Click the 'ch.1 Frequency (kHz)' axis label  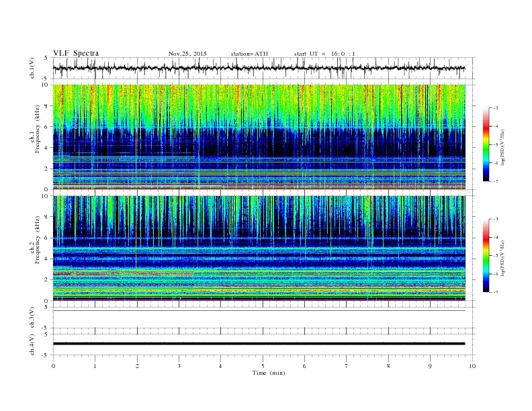(35, 129)
